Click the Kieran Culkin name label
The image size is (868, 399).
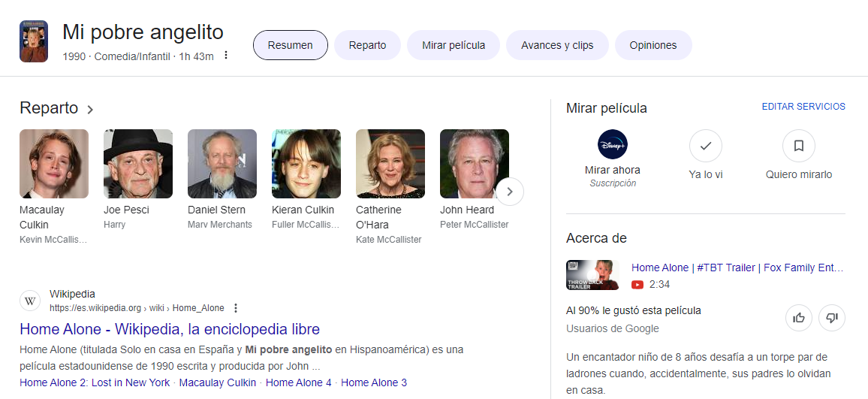(x=303, y=210)
